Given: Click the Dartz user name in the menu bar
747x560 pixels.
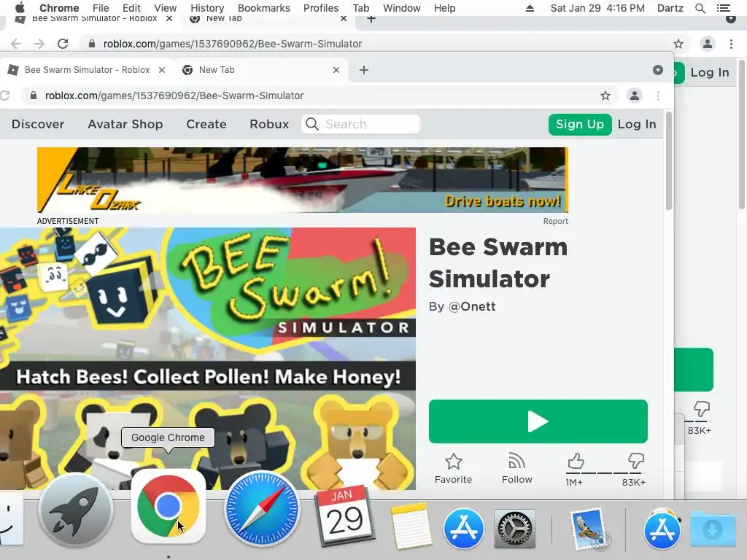Looking at the screenshot, I should click(x=670, y=8).
